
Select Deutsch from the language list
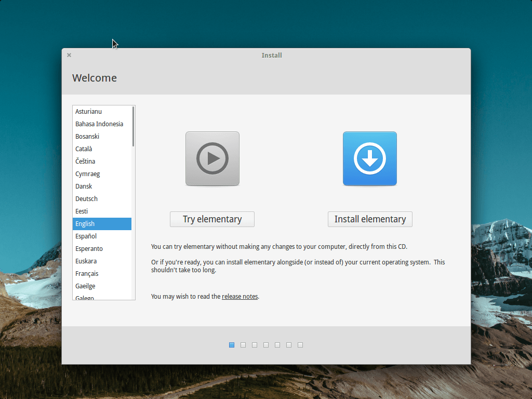(102, 198)
